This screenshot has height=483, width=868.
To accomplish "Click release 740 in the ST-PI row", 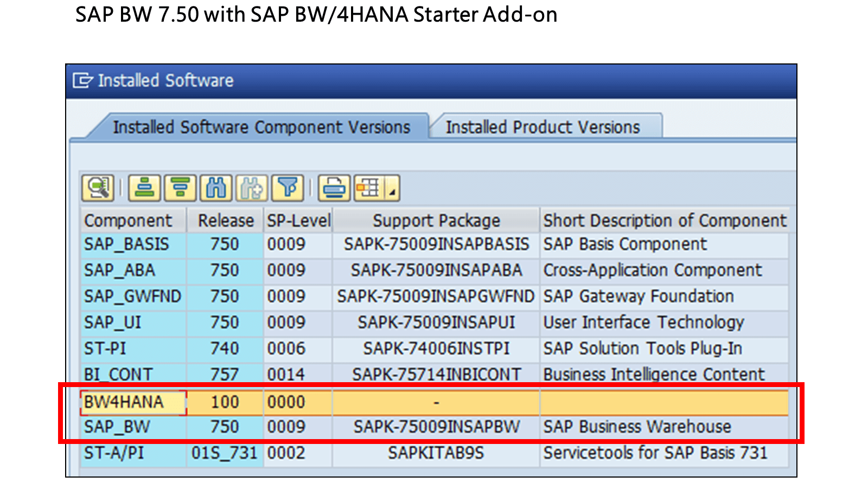I will (225, 349).
